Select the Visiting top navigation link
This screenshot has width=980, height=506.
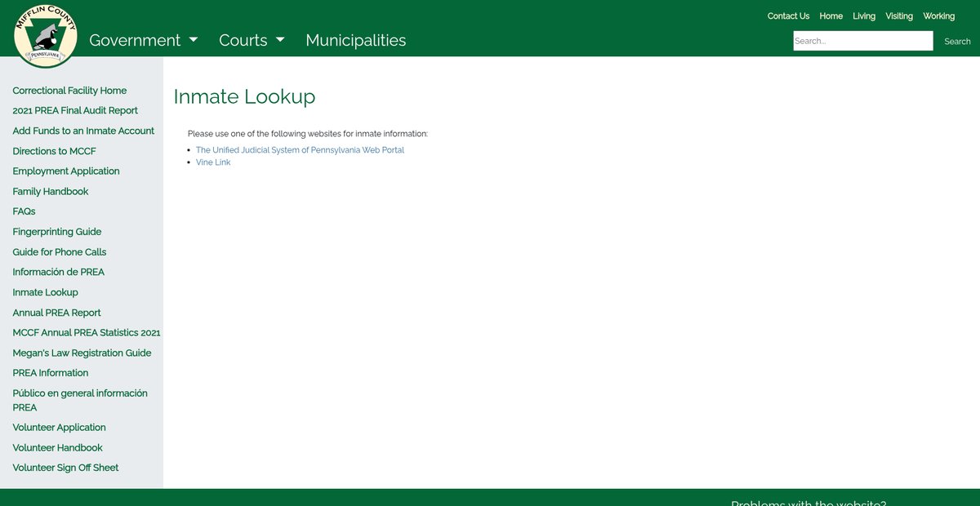899,16
